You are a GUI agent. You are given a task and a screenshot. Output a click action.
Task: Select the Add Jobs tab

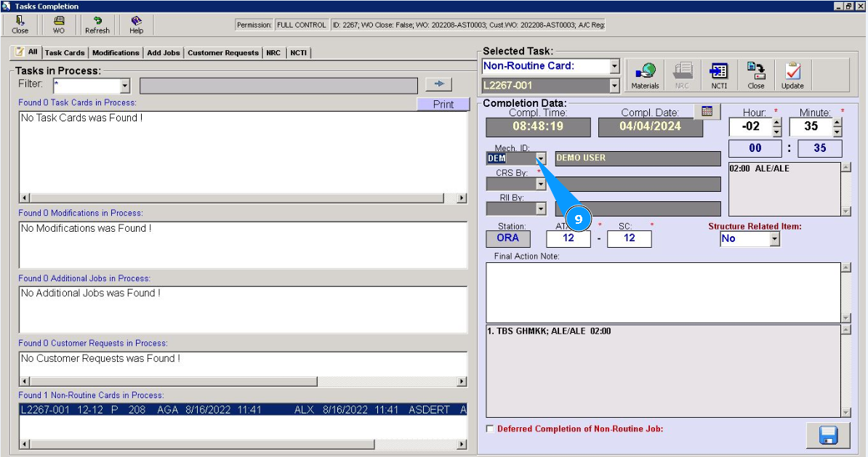pyautogui.click(x=164, y=53)
